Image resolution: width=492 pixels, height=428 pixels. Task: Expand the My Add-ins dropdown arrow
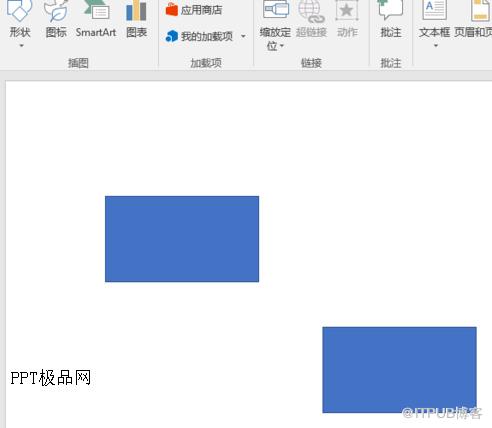point(243,36)
